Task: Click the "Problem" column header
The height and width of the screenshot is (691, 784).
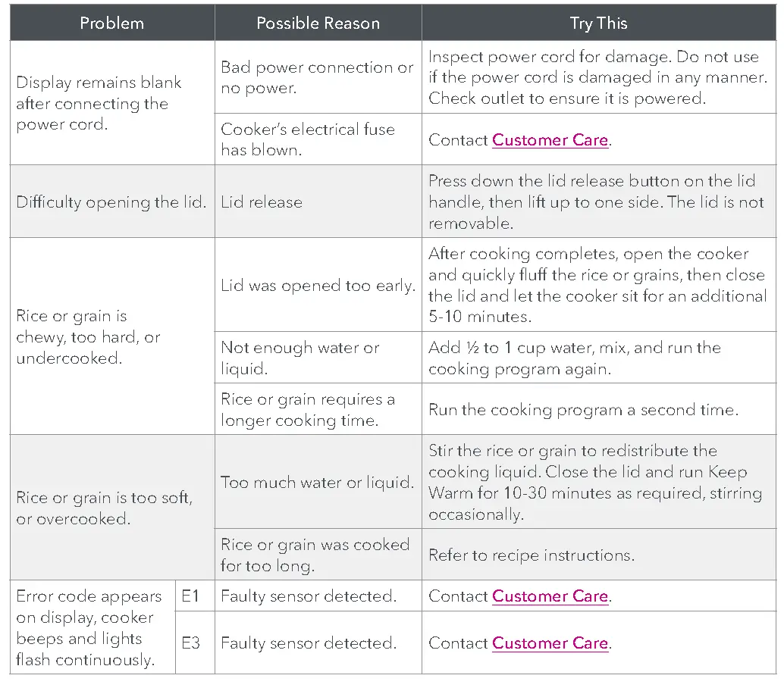Action: pyautogui.click(x=112, y=23)
